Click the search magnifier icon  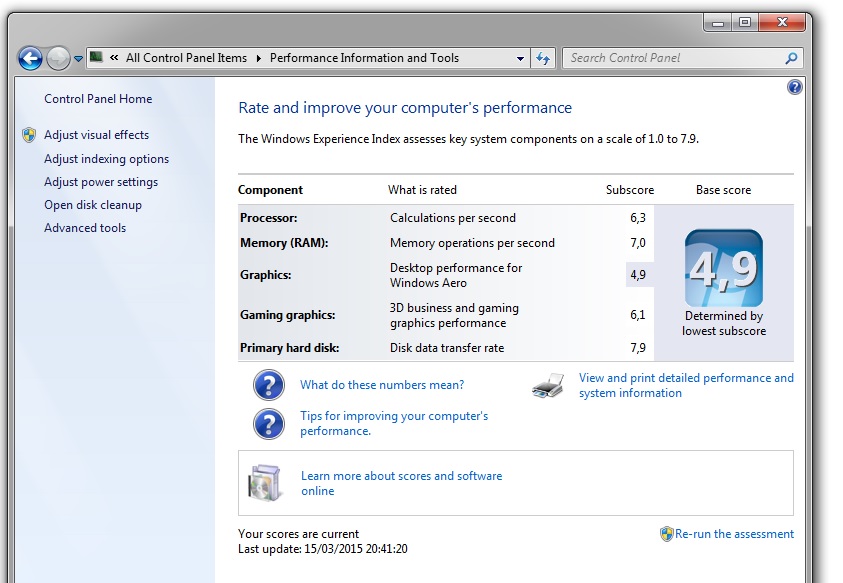[x=793, y=57]
